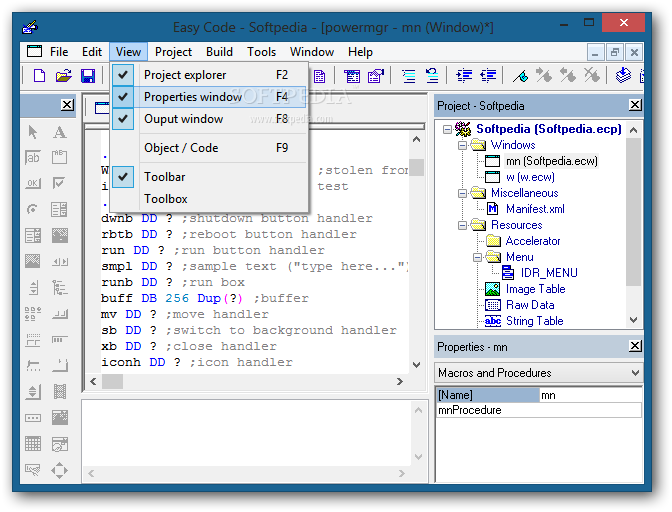Click the document page toolbar icon
The height and width of the screenshot is (512, 672).
point(319,76)
